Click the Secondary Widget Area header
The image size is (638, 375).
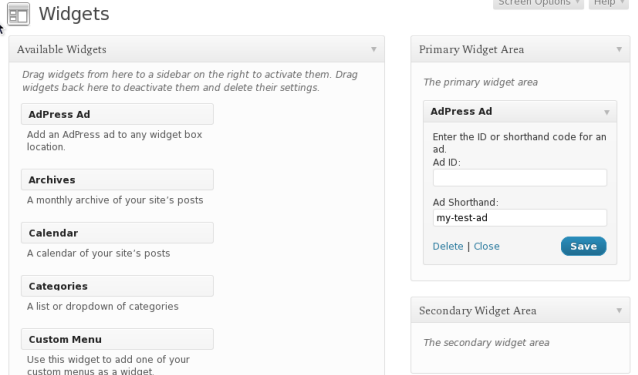pos(520,310)
